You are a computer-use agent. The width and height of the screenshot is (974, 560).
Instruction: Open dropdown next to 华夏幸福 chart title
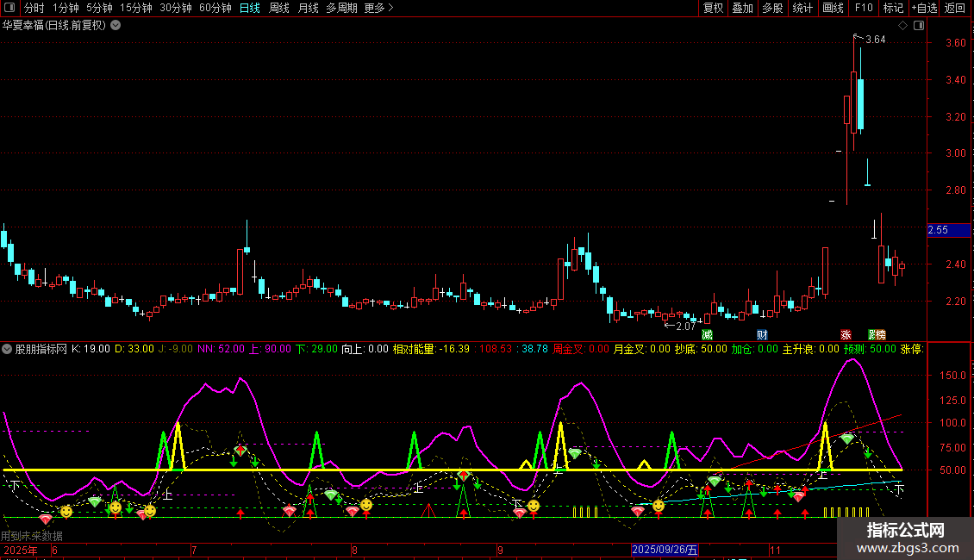coord(116,25)
